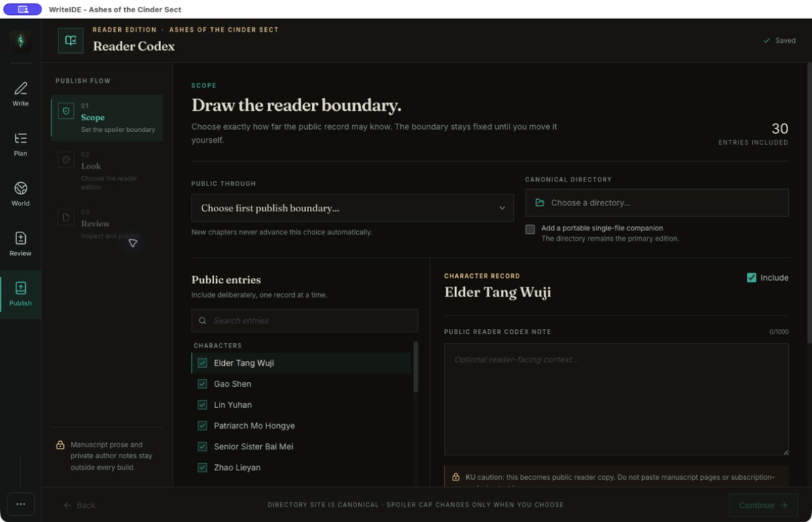Click the Elder Tang Wuji record heading
The height and width of the screenshot is (522, 812).
[x=497, y=292]
